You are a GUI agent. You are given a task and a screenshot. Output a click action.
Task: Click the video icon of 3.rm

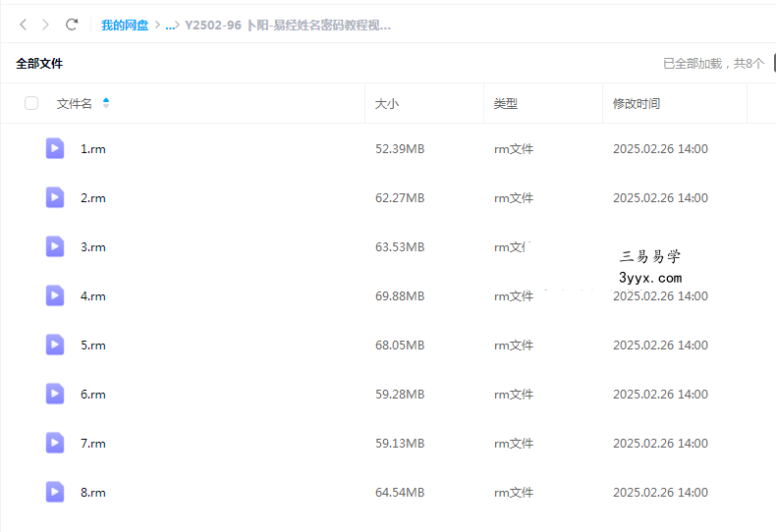coord(55,246)
